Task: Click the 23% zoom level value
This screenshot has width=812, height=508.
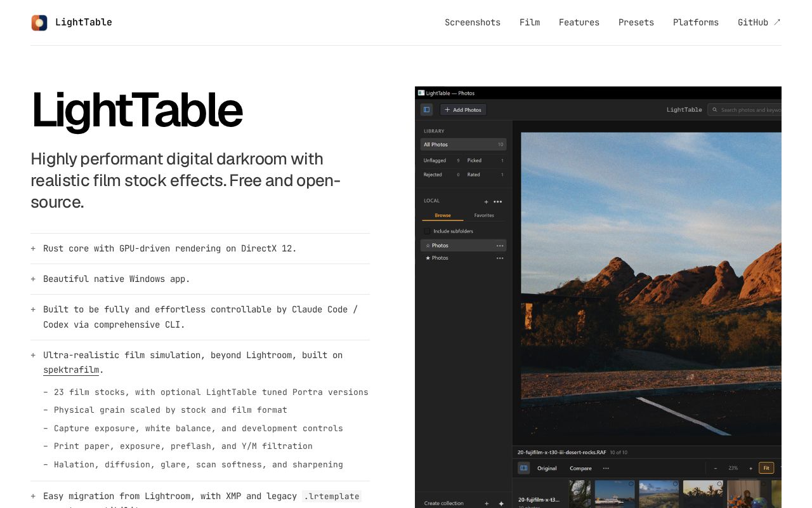Action: pyautogui.click(x=733, y=468)
